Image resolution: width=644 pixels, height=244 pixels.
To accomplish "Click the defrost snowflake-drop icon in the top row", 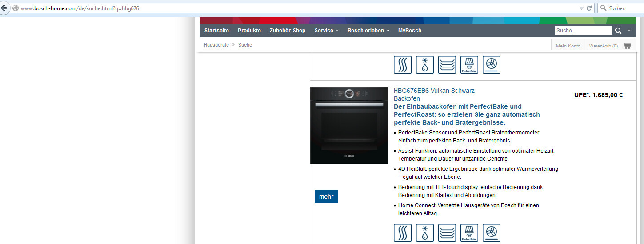I will 425,65.
